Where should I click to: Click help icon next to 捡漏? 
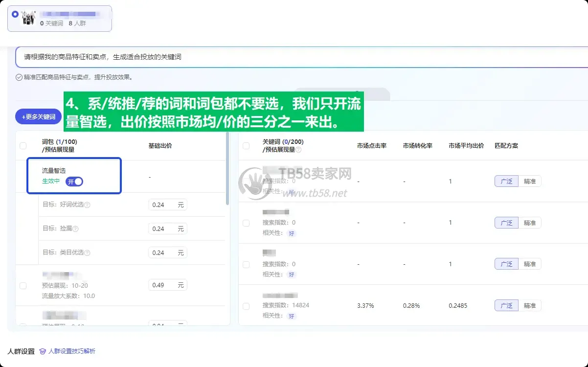(76, 229)
